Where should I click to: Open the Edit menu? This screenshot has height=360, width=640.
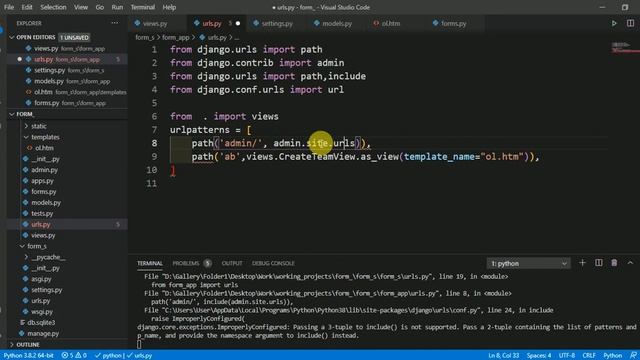pyautogui.click(x=27, y=7)
